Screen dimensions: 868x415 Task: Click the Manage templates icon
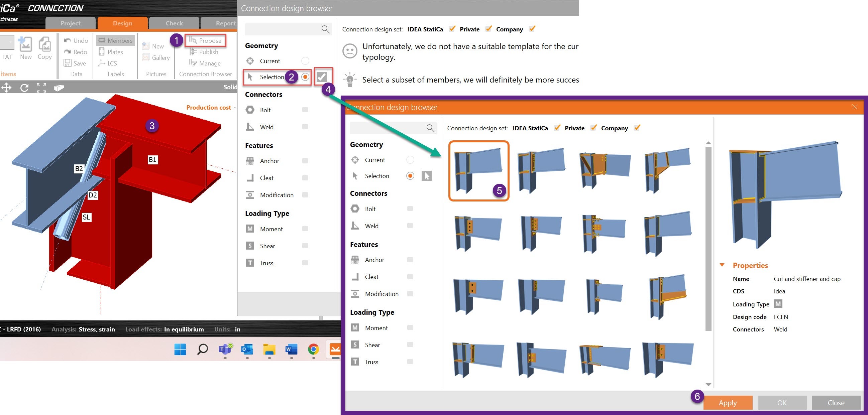coord(193,63)
